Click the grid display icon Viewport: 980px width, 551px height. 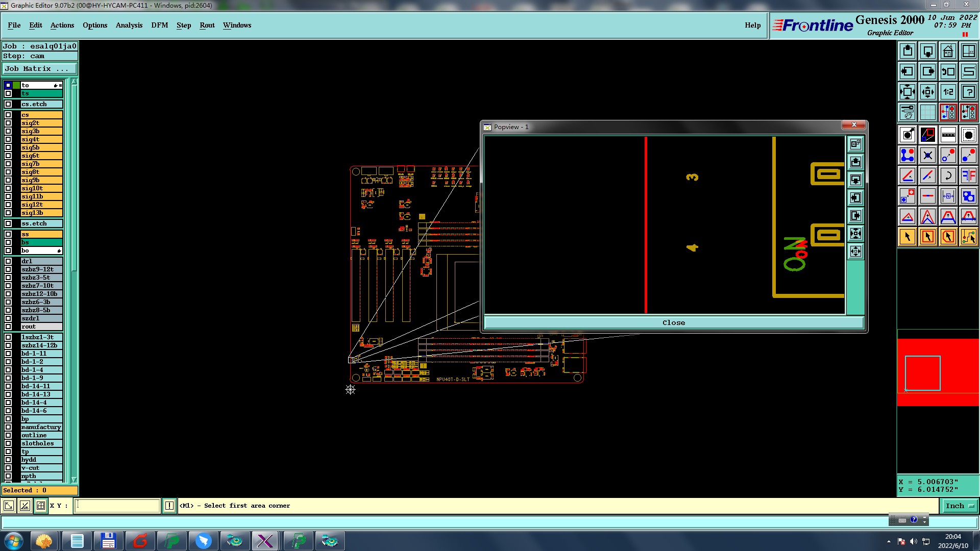point(927,112)
